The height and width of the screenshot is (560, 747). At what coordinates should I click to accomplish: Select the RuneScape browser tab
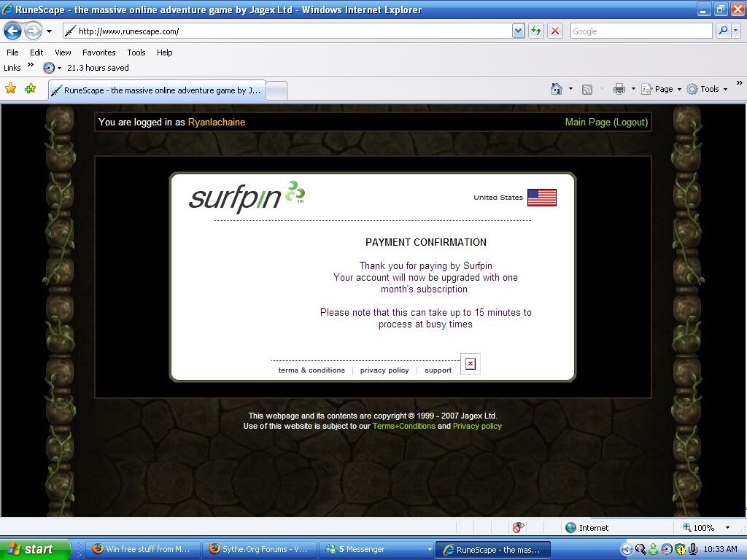click(x=158, y=90)
